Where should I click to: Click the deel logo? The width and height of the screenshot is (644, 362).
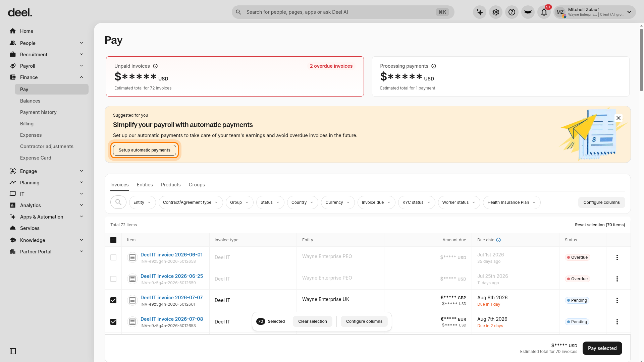[x=20, y=13]
